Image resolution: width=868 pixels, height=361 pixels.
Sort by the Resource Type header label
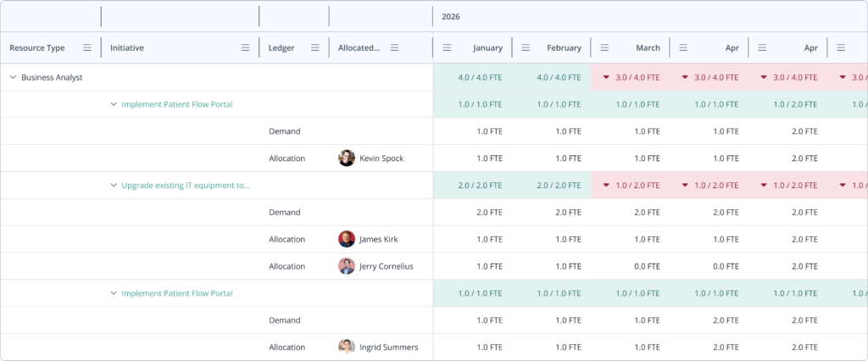(37, 48)
